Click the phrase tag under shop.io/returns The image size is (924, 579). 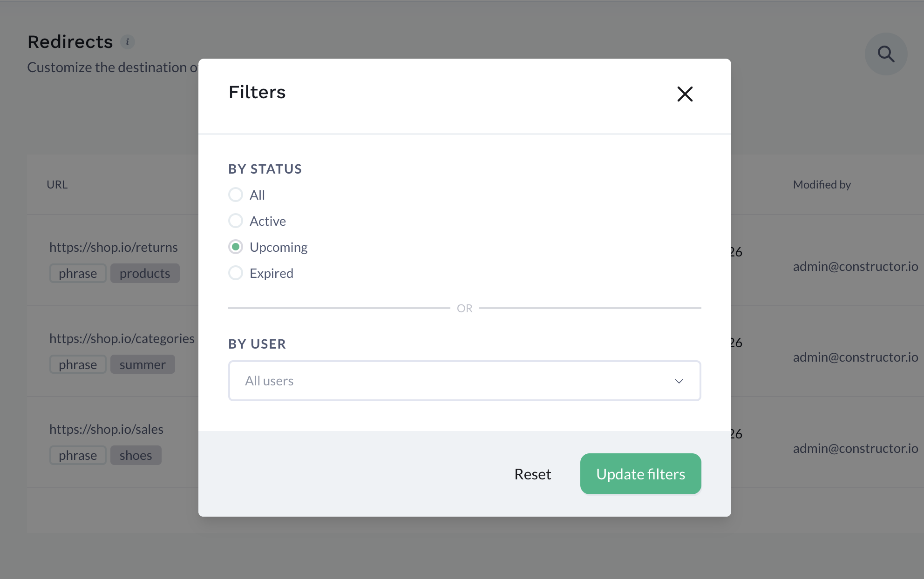[78, 273]
